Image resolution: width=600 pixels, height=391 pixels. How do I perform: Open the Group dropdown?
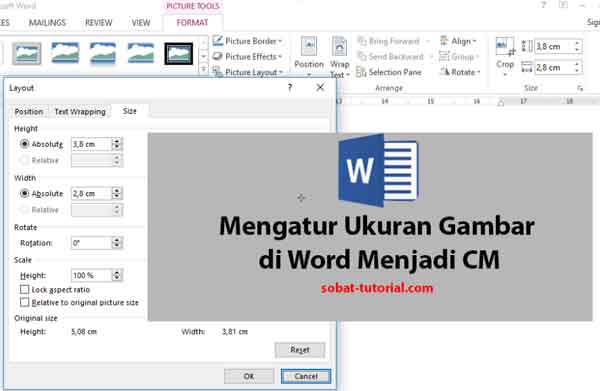click(459, 57)
